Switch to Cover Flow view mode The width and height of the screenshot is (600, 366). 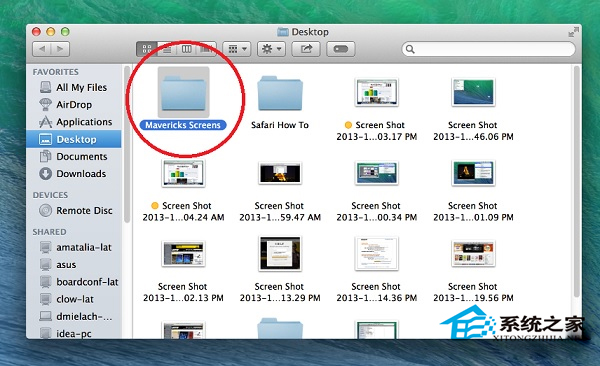206,49
